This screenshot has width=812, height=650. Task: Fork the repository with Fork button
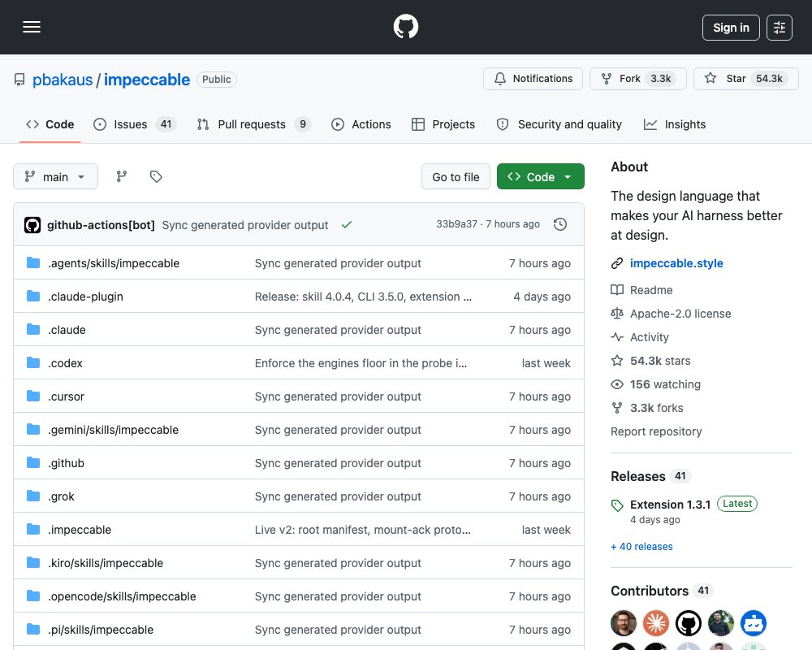pos(638,79)
